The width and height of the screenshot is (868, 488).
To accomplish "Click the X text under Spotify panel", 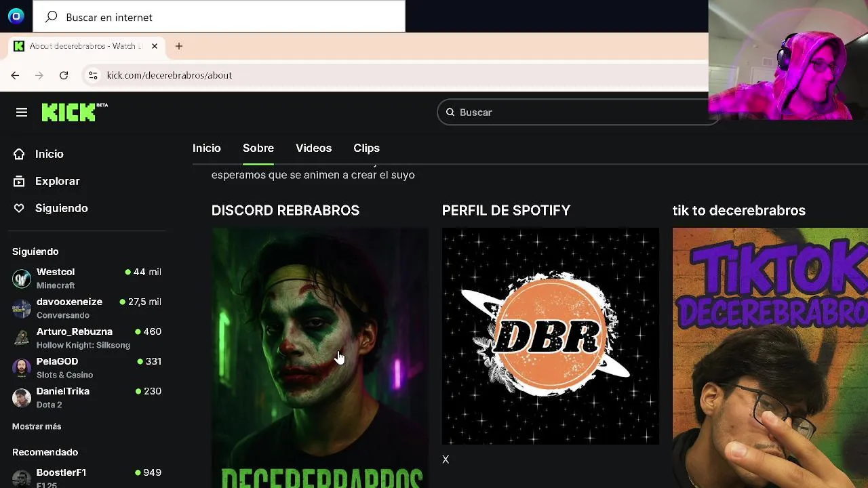I will (446, 460).
